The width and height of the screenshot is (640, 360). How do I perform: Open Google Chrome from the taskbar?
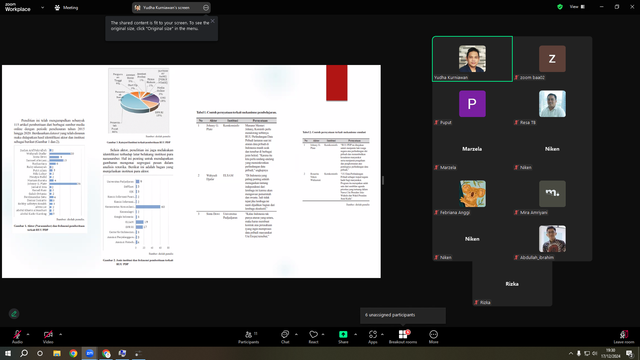[x=73, y=353]
